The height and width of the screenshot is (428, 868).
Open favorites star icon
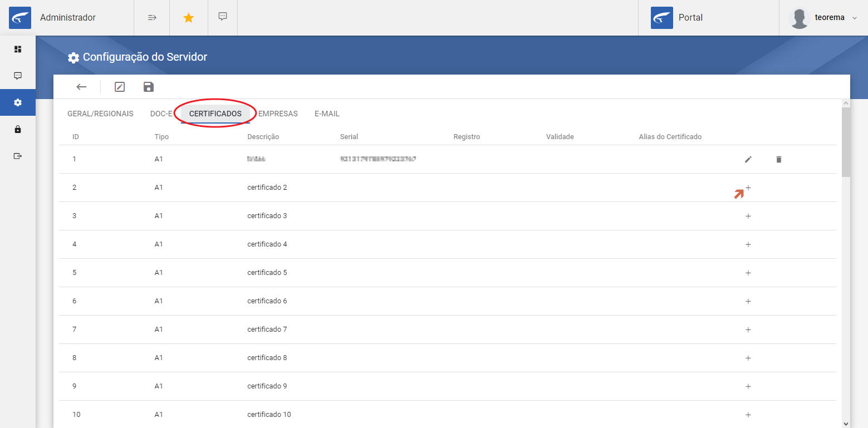(x=189, y=18)
